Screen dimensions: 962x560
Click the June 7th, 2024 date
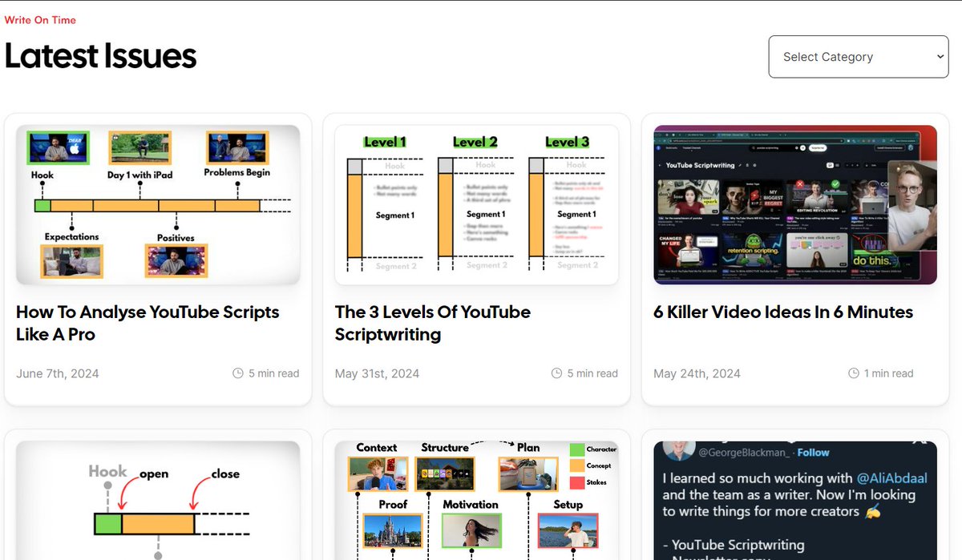[58, 373]
